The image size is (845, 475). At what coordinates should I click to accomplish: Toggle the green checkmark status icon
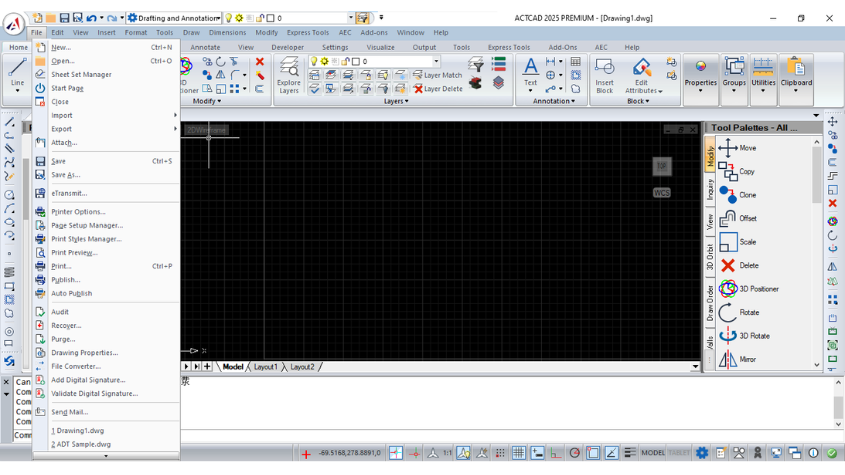pyautogui.click(x=832, y=453)
